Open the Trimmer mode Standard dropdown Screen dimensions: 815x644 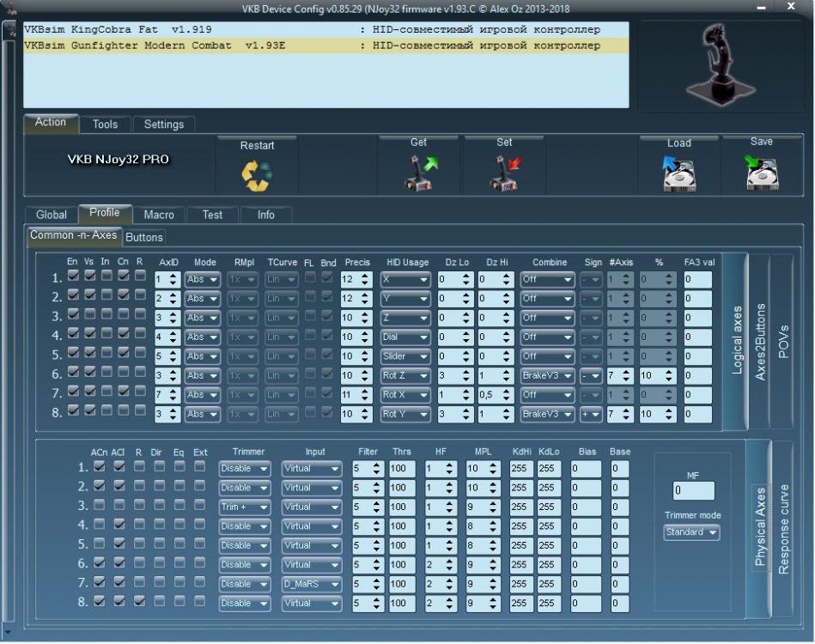tap(691, 532)
